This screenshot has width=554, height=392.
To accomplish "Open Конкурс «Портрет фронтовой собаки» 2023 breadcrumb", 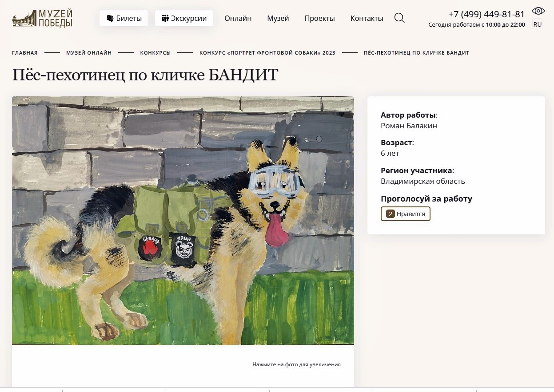I will click(267, 53).
